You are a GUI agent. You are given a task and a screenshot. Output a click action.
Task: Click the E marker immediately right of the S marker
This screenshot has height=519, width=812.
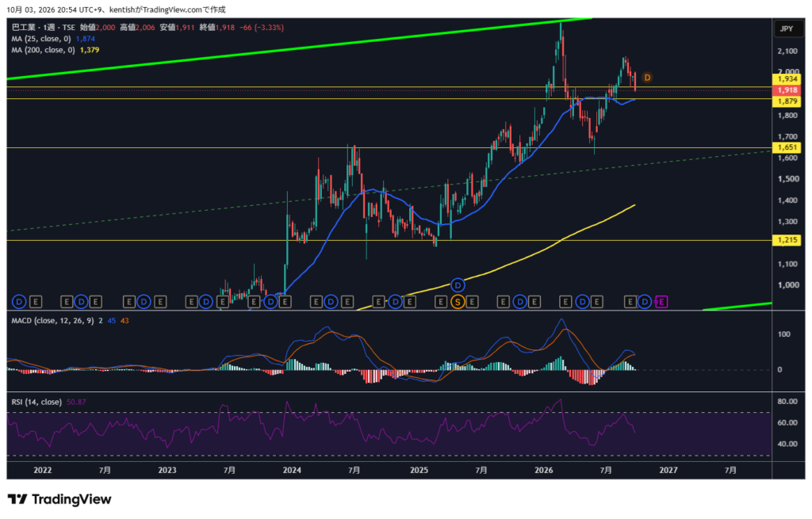tap(472, 302)
